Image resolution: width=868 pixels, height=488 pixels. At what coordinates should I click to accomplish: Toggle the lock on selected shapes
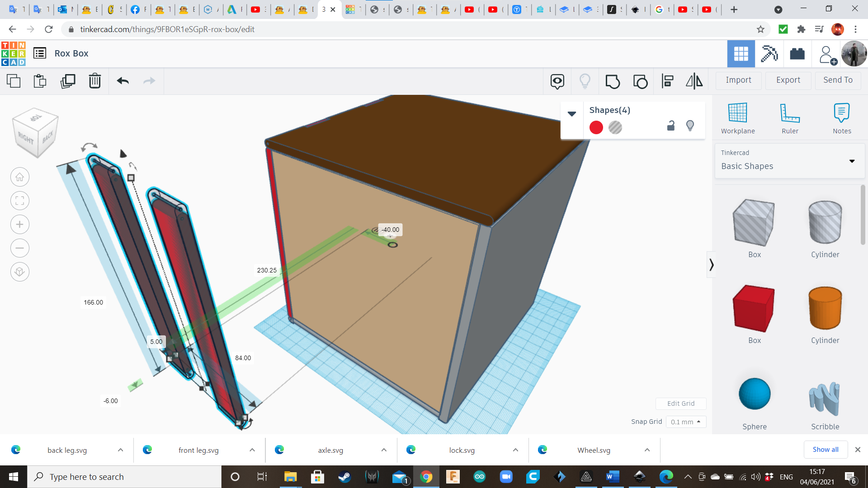point(670,127)
